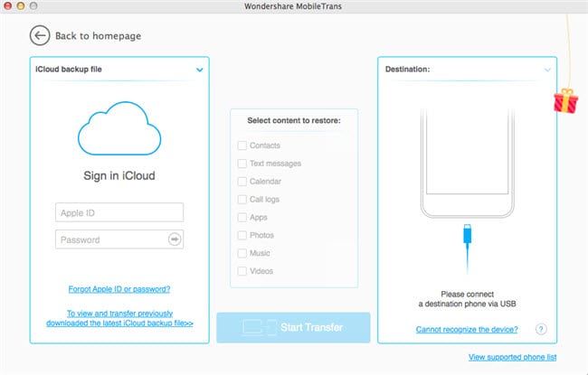This screenshot has width=588, height=375.
Task: Check the Contacts checkbox
Action: click(242, 145)
